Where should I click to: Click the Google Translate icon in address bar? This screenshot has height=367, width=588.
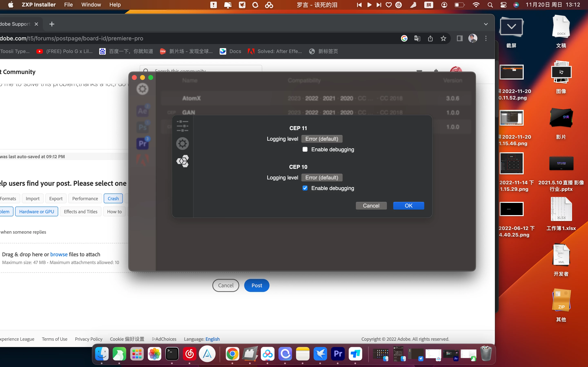pyautogui.click(x=417, y=38)
